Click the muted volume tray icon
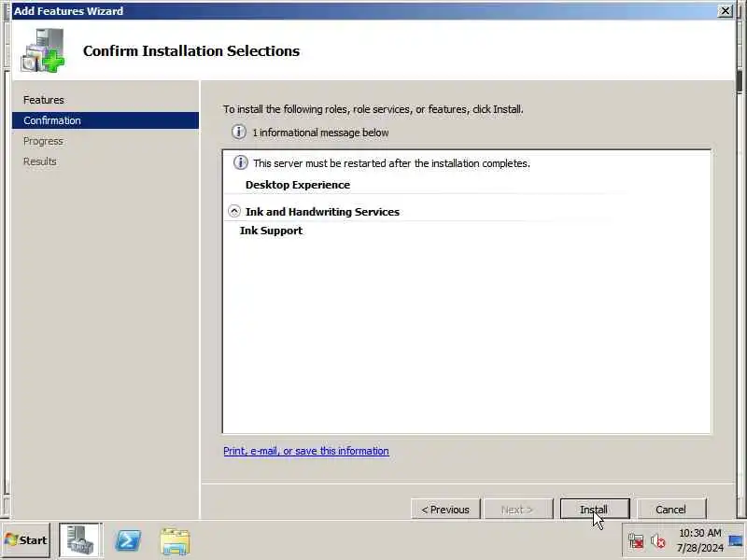The height and width of the screenshot is (560, 747). pyautogui.click(x=658, y=541)
